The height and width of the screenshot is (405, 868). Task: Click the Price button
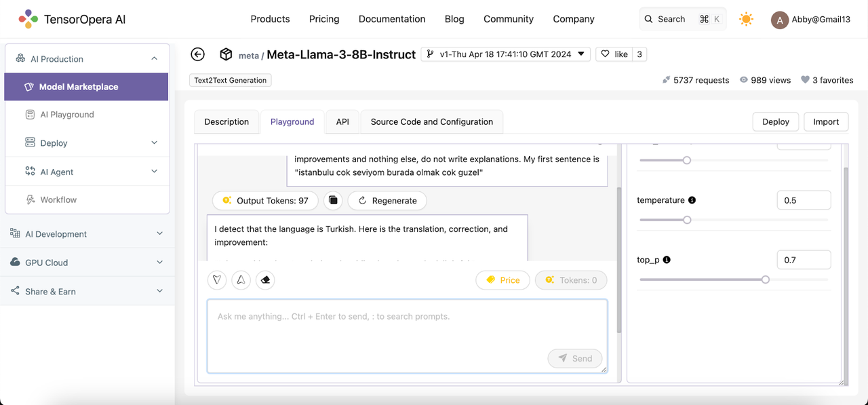click(502, 279)
